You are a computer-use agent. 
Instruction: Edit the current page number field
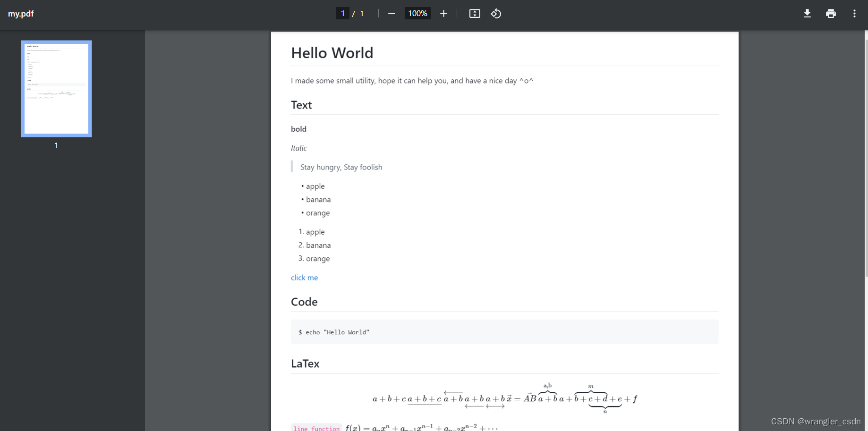[342, 14]
